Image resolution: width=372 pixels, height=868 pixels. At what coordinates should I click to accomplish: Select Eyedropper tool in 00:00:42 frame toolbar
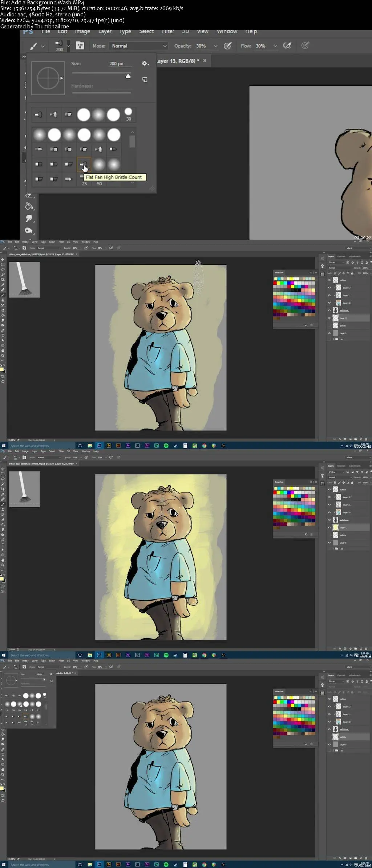point(3,285)
